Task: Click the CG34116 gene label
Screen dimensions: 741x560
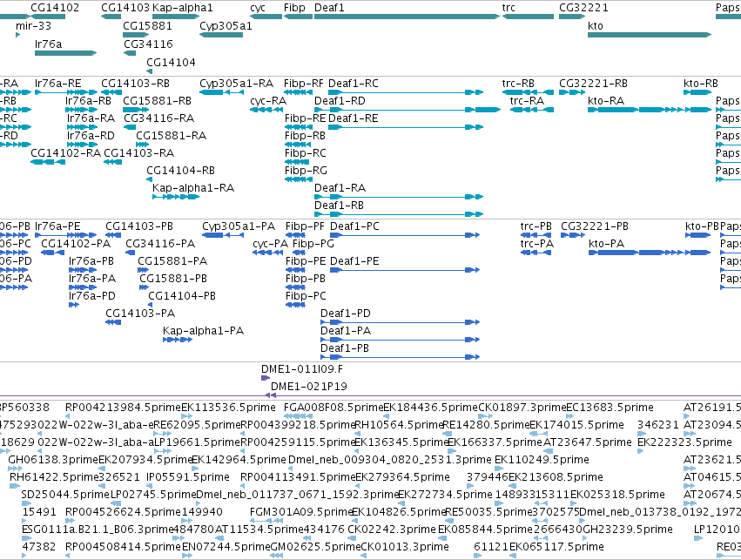Action: tap(148, 44)
